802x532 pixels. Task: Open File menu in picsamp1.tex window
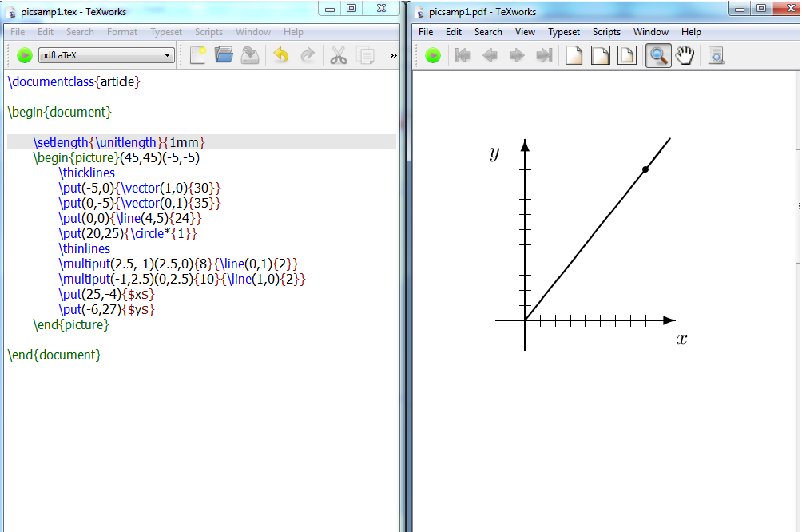[x=18, y=32]
